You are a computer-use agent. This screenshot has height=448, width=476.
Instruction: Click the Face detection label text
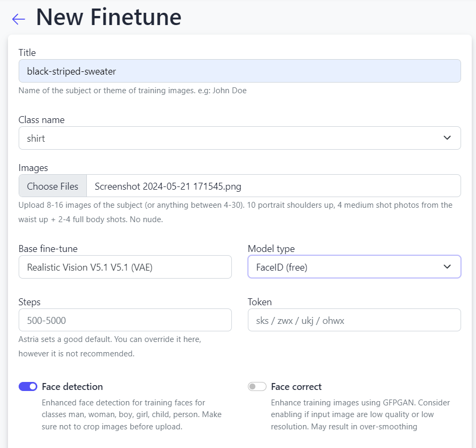pos(72,387)
